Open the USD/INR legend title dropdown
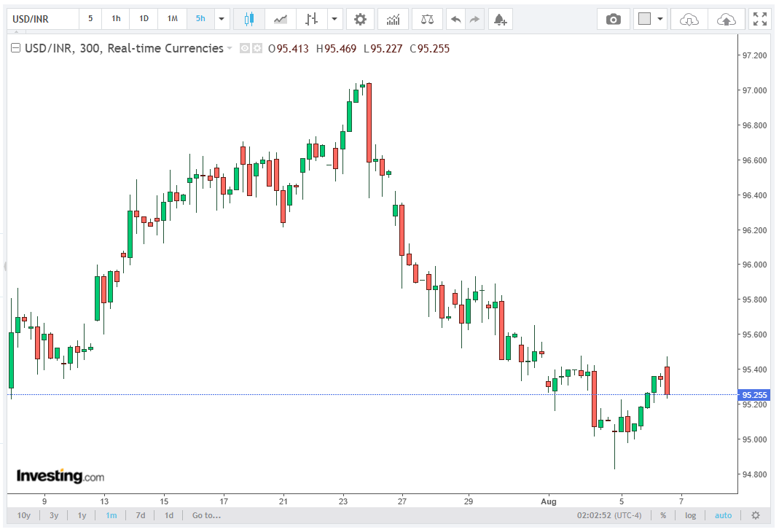This screenshot has height=532, width=779. (229, 48)
